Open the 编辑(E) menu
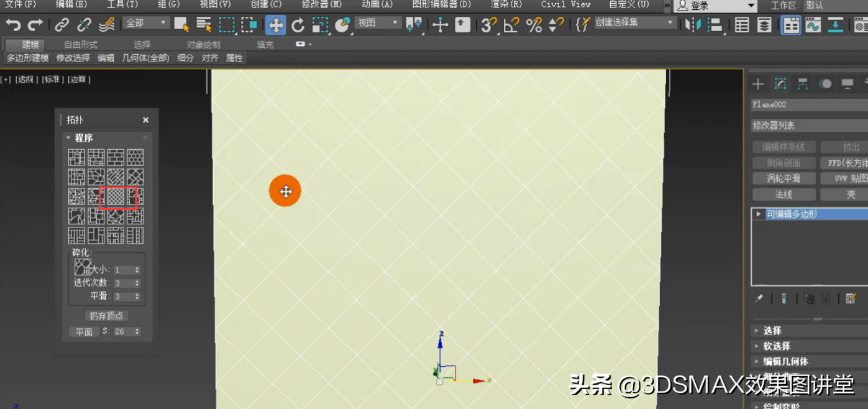Screen dimensions: 868x409 point(71,4)
